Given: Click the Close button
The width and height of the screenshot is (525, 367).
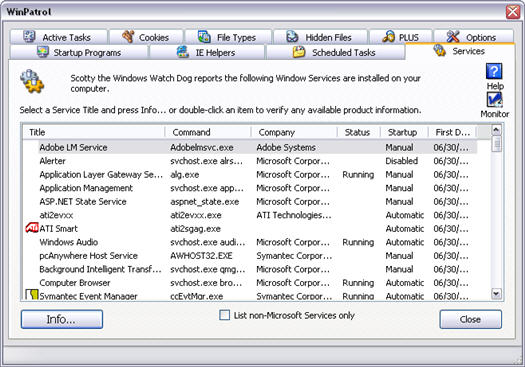Looking at the screenshot, I should pyautogui.click(x=470, y=319).
